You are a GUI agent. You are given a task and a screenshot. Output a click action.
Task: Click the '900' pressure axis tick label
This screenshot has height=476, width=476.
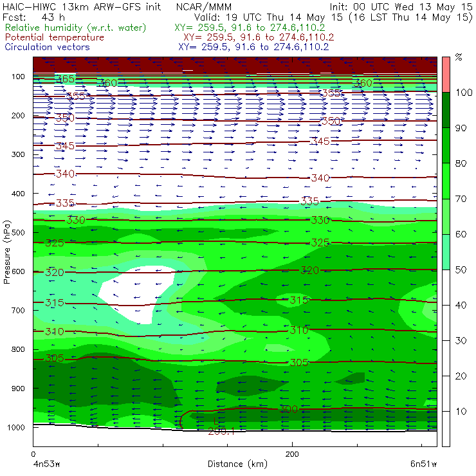click(18, 389)
